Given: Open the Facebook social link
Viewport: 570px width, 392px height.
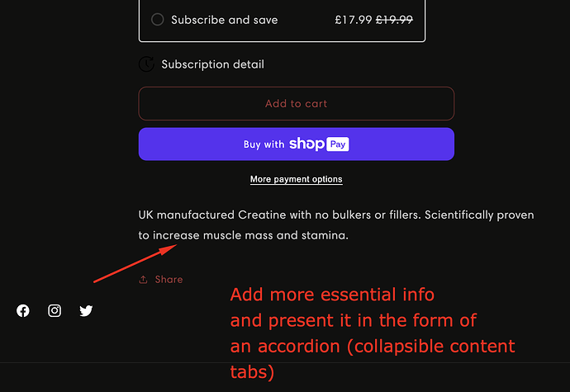Looking at the screenshot, I should click(23, 311).
